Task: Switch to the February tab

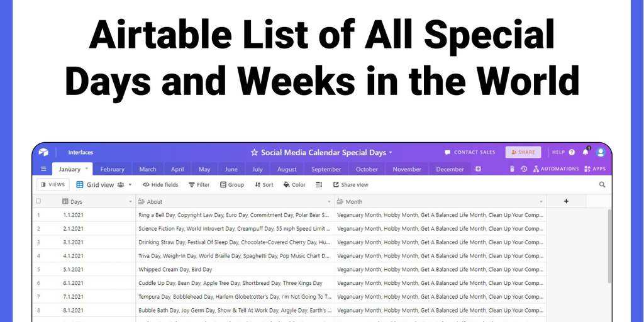Action: click(112, 169)
